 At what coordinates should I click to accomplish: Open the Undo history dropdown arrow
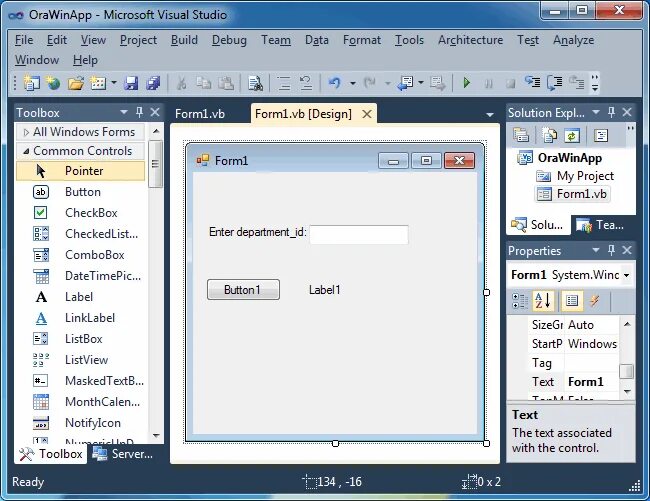[352, 83]
